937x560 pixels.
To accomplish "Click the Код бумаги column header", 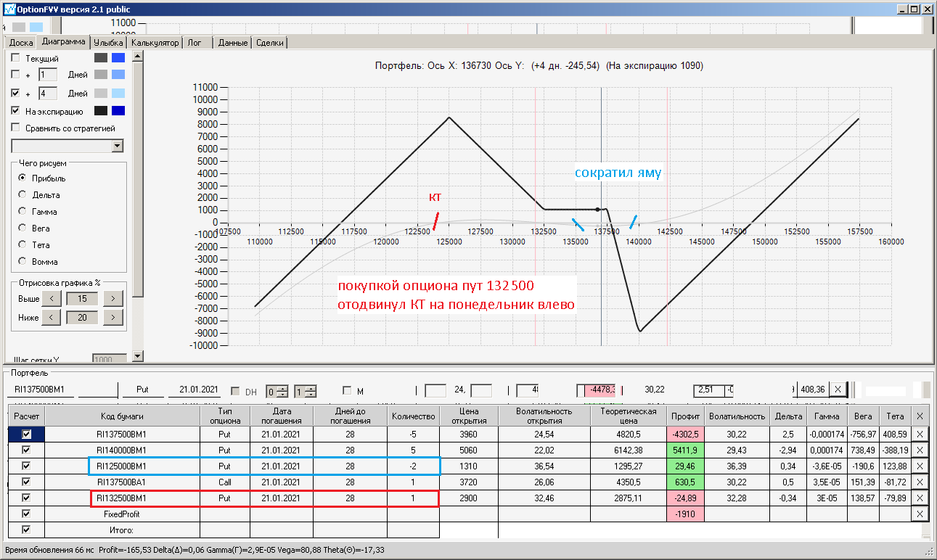I will click(121, 416).
